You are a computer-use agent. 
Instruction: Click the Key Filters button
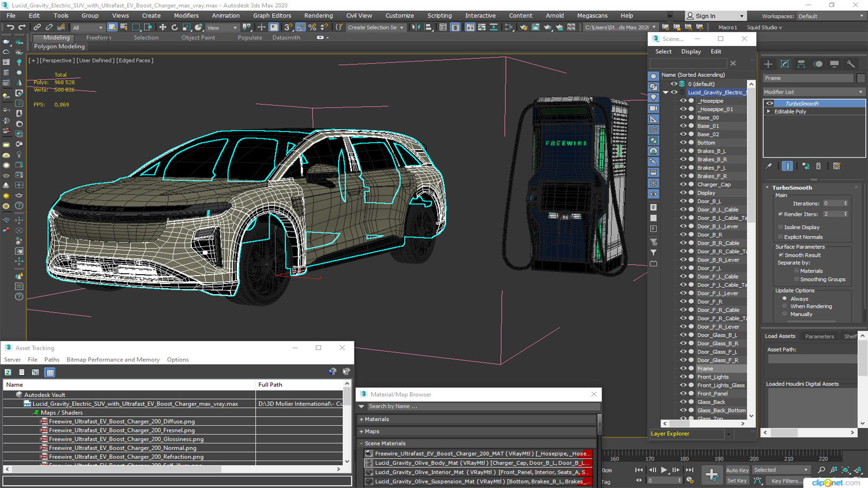(x=785, y=481)
